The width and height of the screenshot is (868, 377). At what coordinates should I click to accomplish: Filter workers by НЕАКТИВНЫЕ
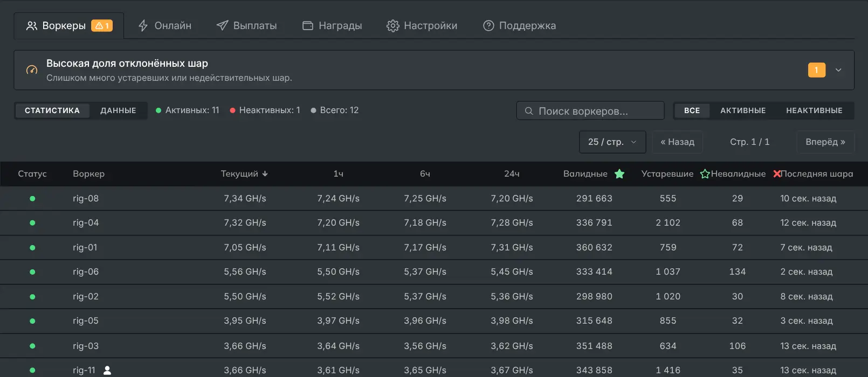(814, 110)
